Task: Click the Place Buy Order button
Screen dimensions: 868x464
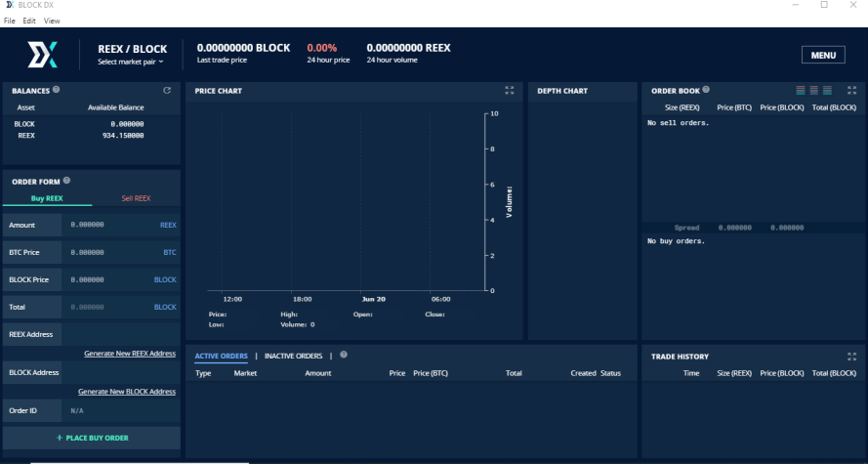Action: pos(92,438)
